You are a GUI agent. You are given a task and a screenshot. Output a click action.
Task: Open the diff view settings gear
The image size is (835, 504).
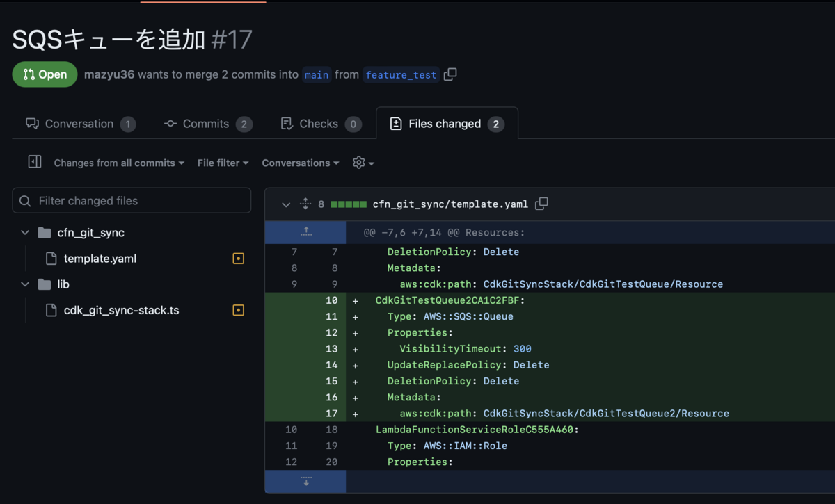pyautogui.click(x=358, y=163)
